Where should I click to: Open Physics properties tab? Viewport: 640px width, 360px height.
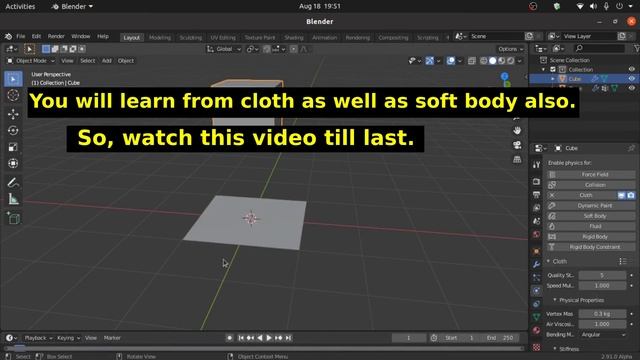tap(536, 291)
